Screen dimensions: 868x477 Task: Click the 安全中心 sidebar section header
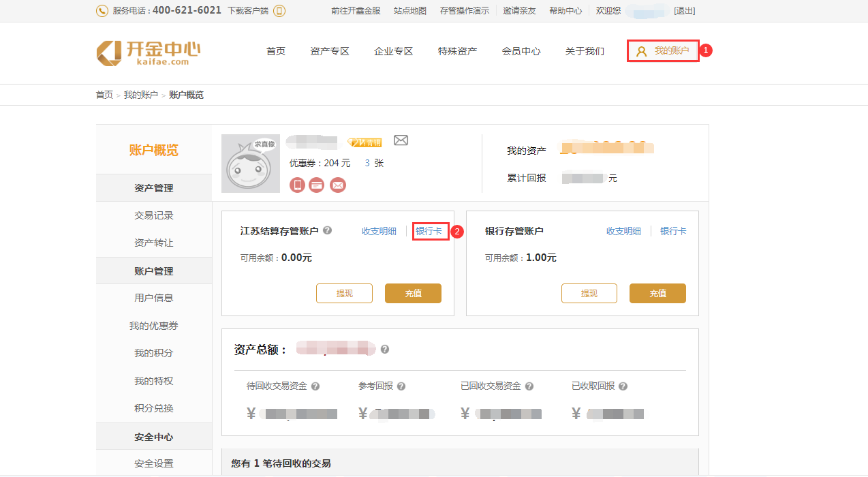pyautogui.click(x=154, y=437)
